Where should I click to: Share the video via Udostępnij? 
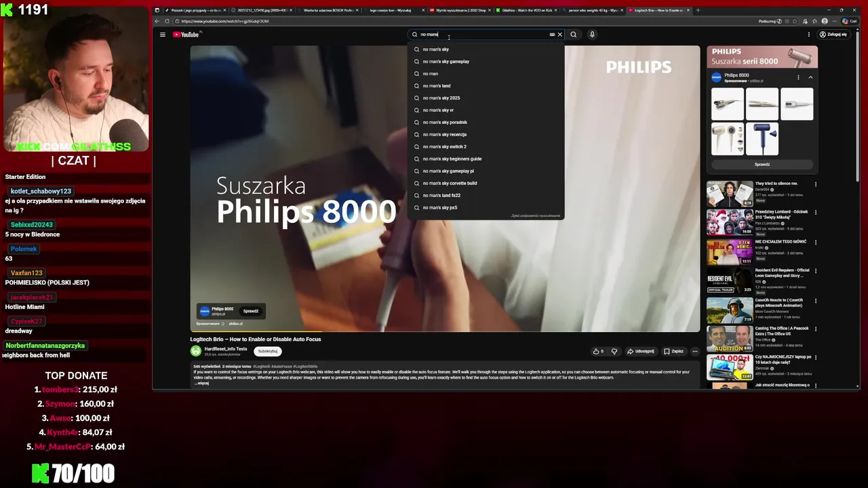tap(641, 352)
